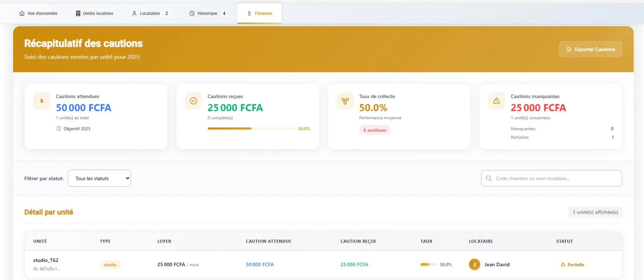
Task: Click the person icon beside Locataires
Action: [x=134, y=13]
